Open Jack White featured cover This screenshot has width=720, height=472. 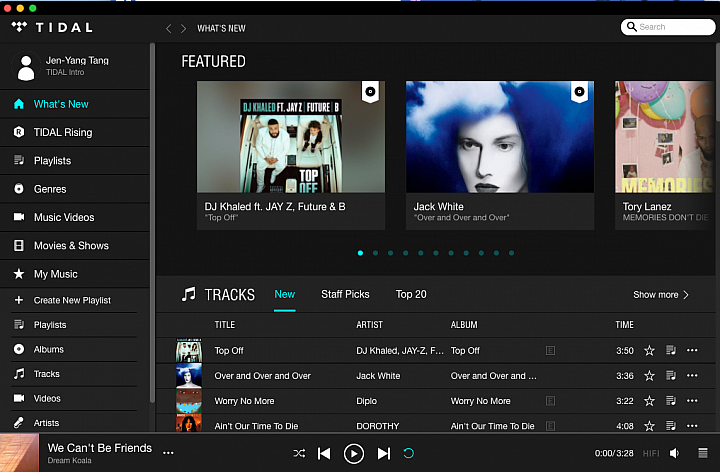500,137
